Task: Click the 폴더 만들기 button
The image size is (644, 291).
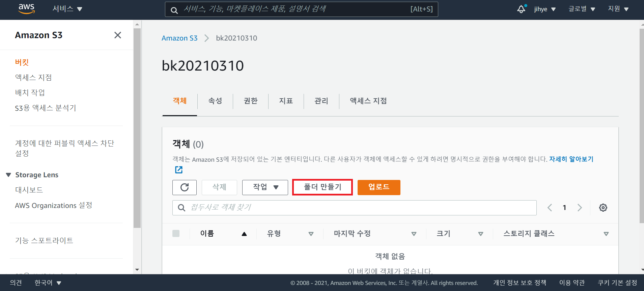Action: [323, 187]
